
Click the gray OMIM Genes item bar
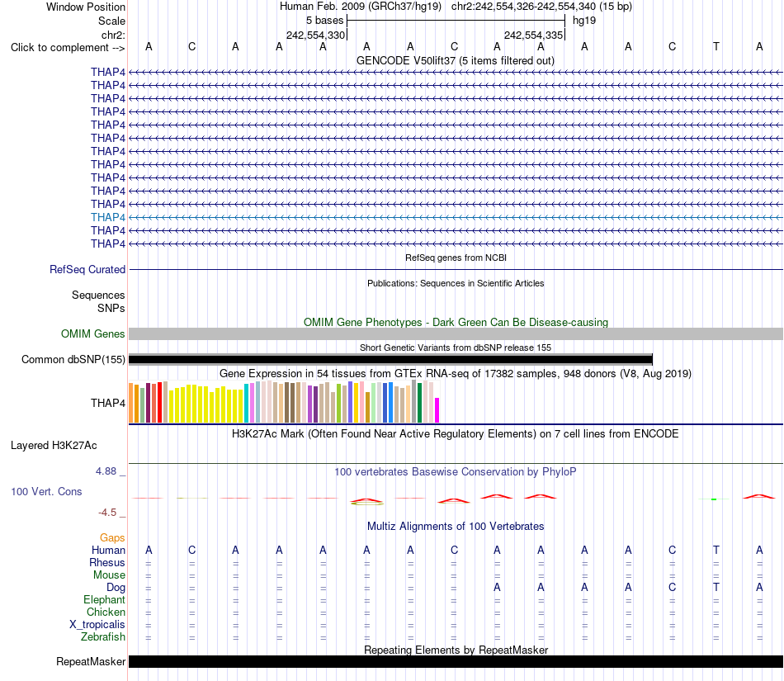(456, 334)
